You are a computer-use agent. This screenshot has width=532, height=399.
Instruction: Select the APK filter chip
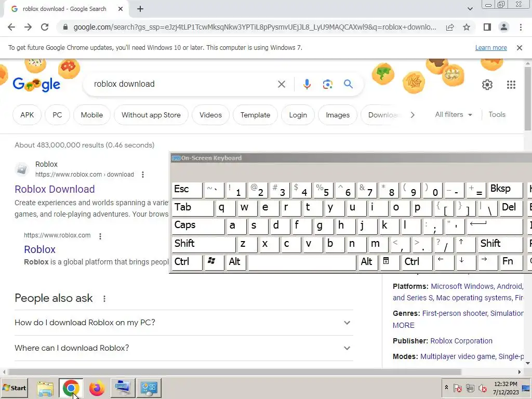pos(27,115)
